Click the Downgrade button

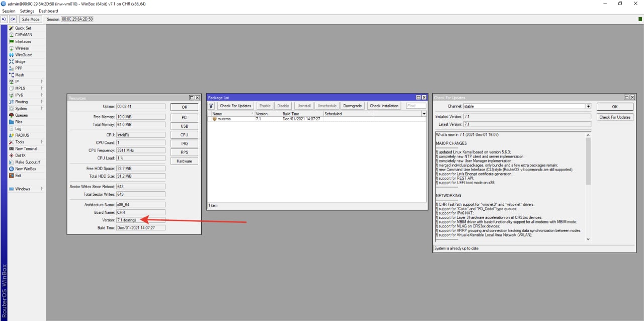coord(352,106)
